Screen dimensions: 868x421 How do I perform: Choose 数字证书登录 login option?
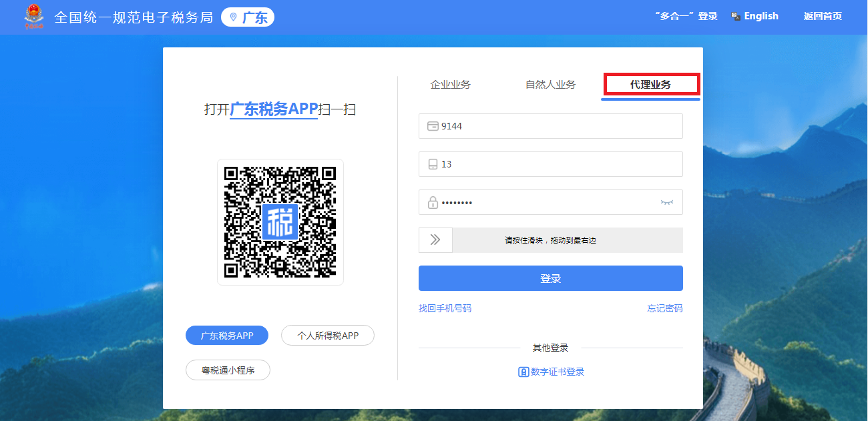(558, 372)
